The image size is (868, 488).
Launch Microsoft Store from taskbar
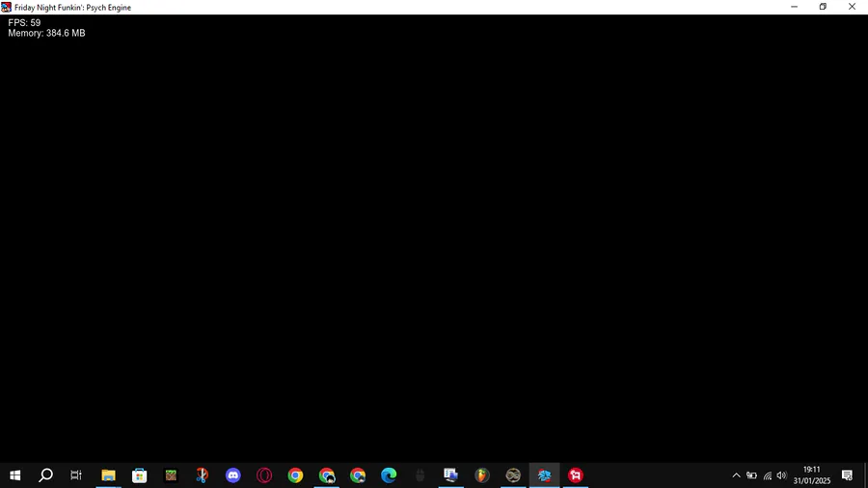click(140, 475)
